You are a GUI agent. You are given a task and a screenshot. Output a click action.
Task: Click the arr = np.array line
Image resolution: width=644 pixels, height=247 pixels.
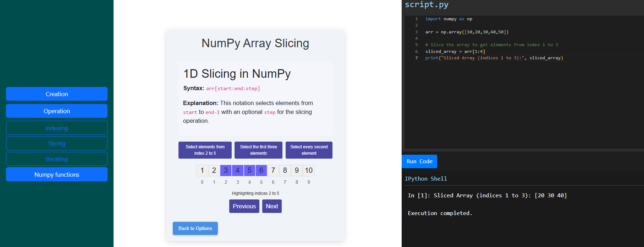pyautogui.click(x=467, y=32)
